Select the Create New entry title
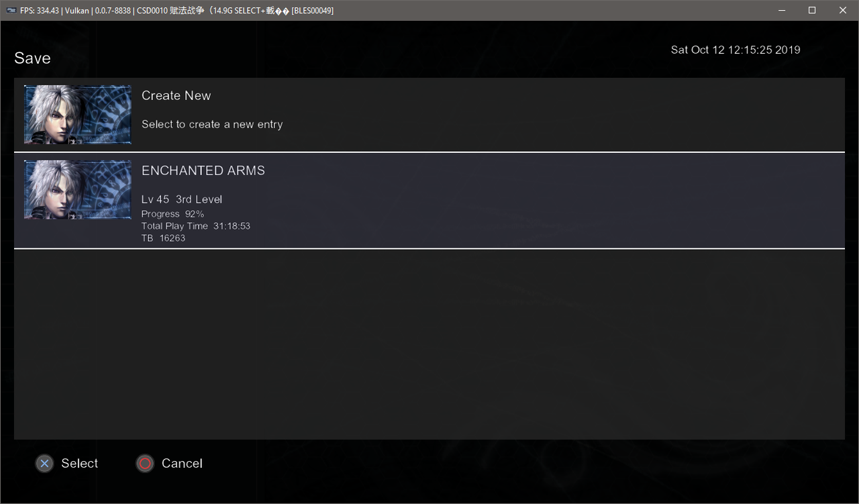 click(x=176, y=96)
